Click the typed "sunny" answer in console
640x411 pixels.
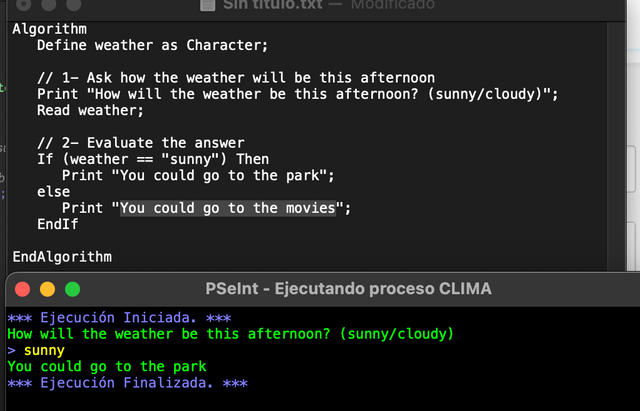point(44,350)
